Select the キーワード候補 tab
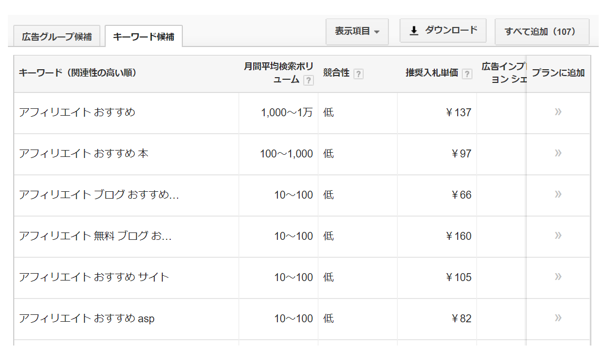The image size is (604, 364). 143,36
